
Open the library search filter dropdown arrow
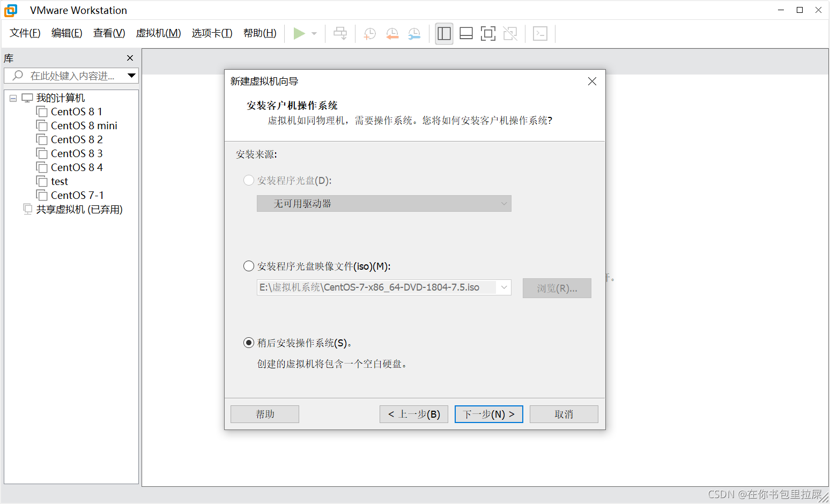(x=131, y=76)
